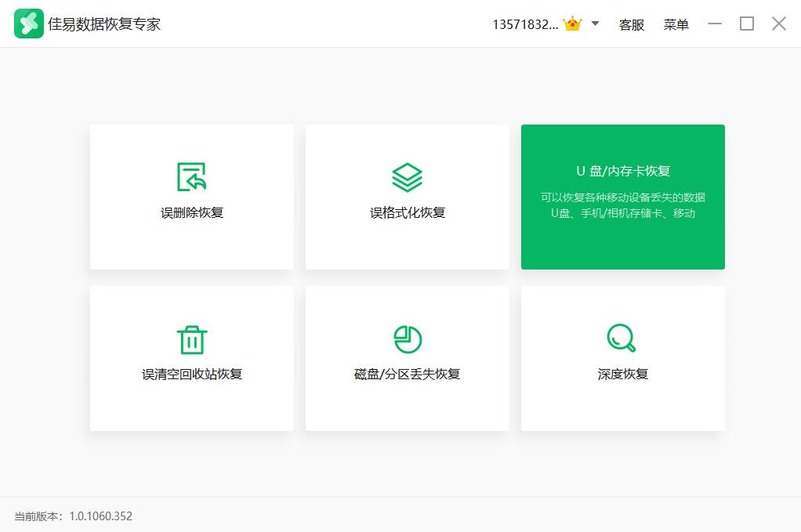
Task: Select the 误删除恢复 label
Action: [192, 212]
